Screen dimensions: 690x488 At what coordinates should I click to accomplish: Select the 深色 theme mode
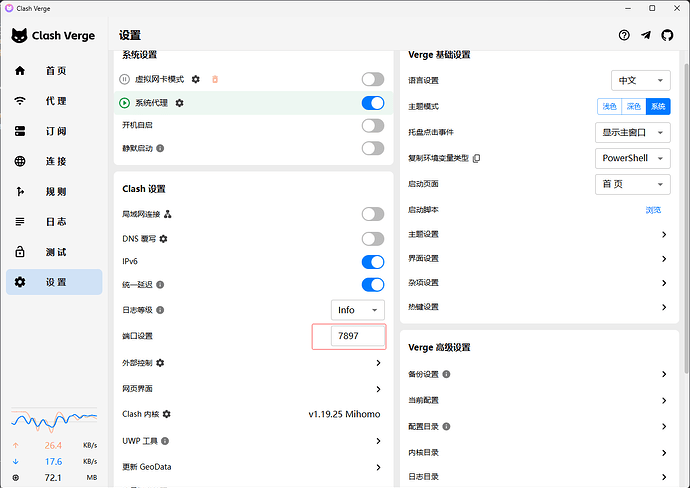click(x=634, y=106)
